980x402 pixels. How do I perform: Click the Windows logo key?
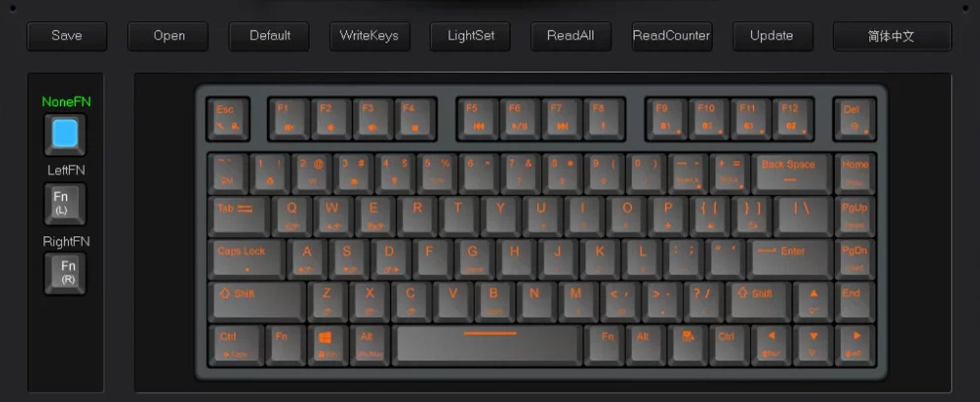pos(328,345)
